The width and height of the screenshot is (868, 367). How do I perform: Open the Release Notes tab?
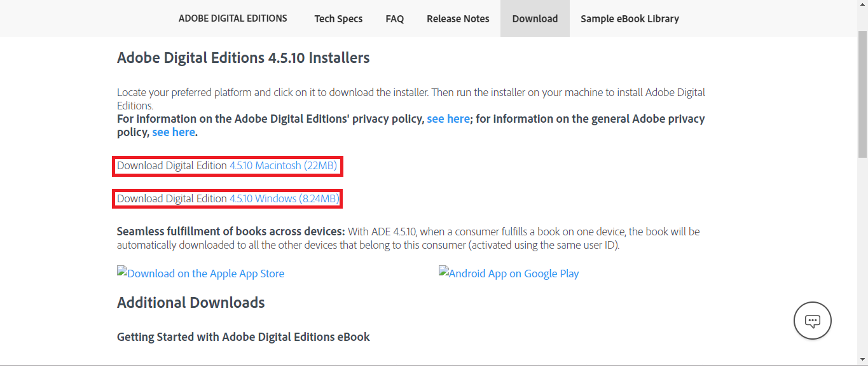coord(458,18)
